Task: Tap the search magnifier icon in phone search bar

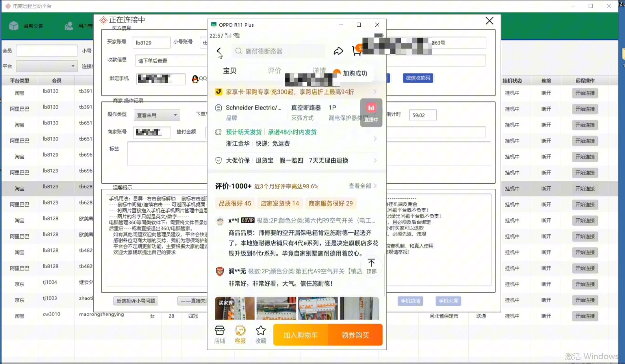Action: pyautogui.click(x=239, y=51)
